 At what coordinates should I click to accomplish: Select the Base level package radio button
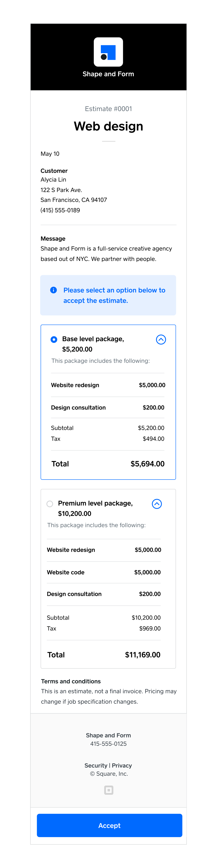(x=53, y=339)
